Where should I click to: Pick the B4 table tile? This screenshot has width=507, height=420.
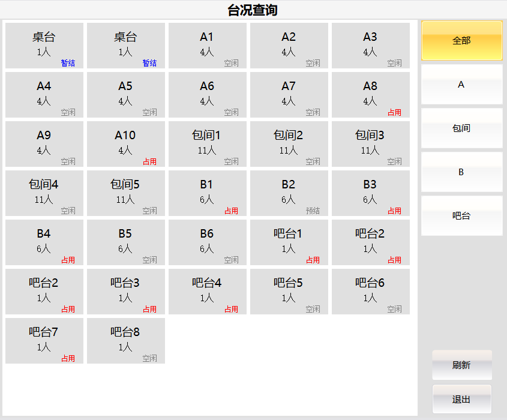point(44,242)
